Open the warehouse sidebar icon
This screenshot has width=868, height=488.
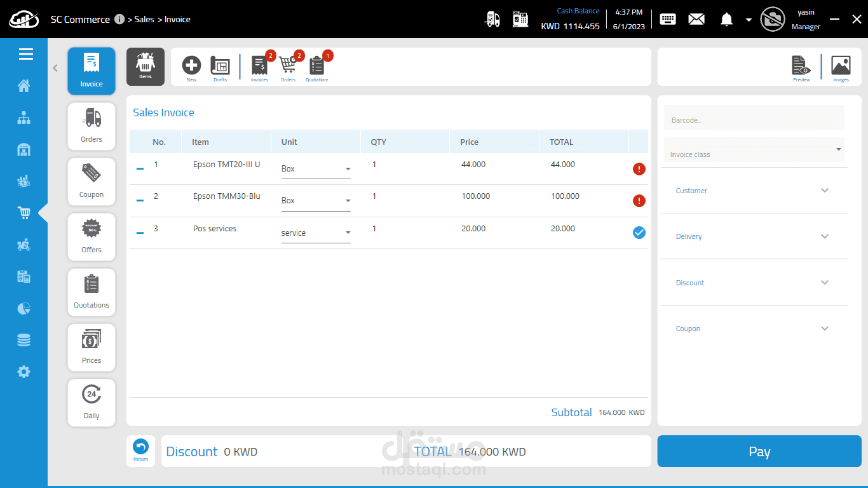[x=24, y=150]
